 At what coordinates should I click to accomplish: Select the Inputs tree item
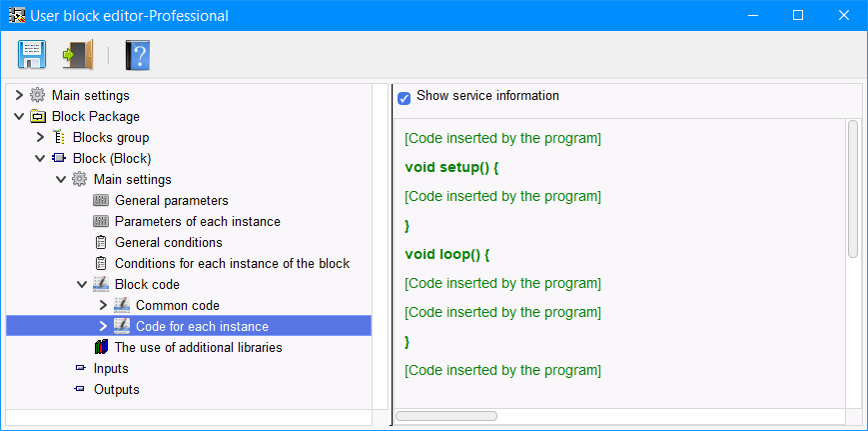(x=111, y=368)
